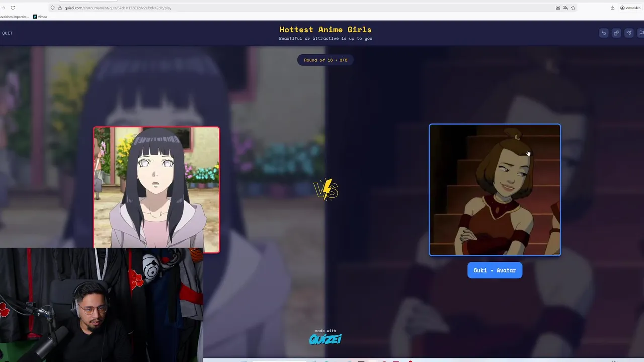Go forward with the browser arrow
This screenshot has height=362, width=644.
(3, 8)
